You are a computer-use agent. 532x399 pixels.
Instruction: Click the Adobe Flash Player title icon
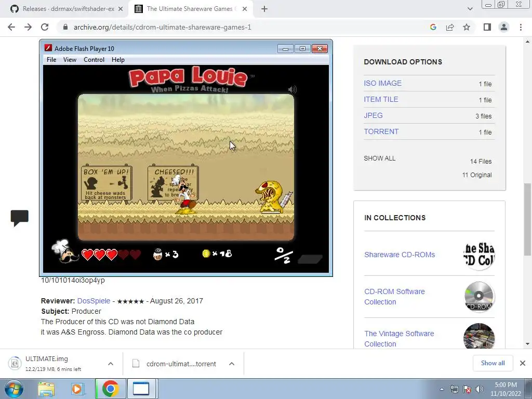(x=48, y=48)
